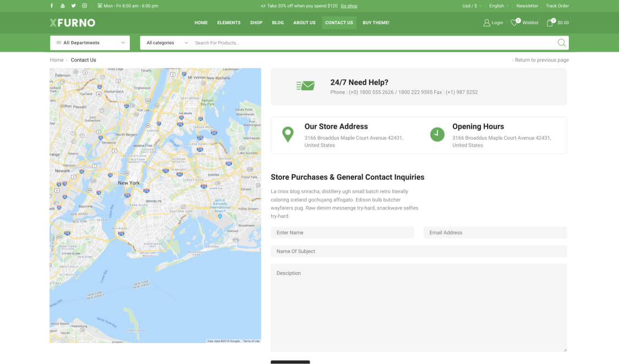Open the Usd / $ currency selector
This screenshot has width=619, height=364.
click(472, 6)
